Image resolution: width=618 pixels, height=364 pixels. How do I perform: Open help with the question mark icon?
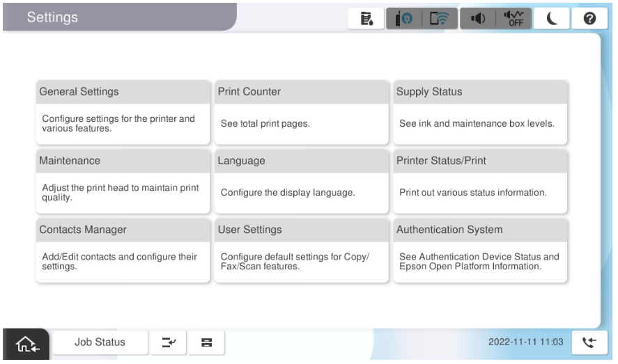(591, 16)
